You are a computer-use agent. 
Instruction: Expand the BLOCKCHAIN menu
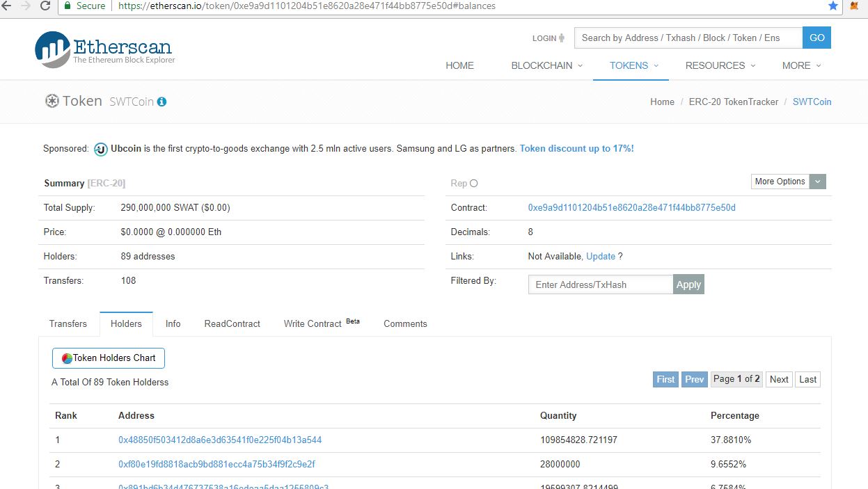tap(547, 65)
